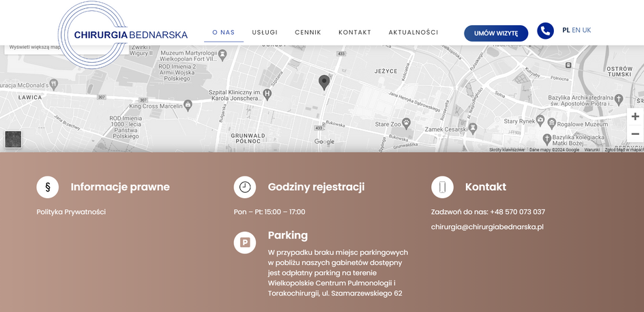Zoom out the map with minus button
Screen dimensions: 644x312
[634, 134]
